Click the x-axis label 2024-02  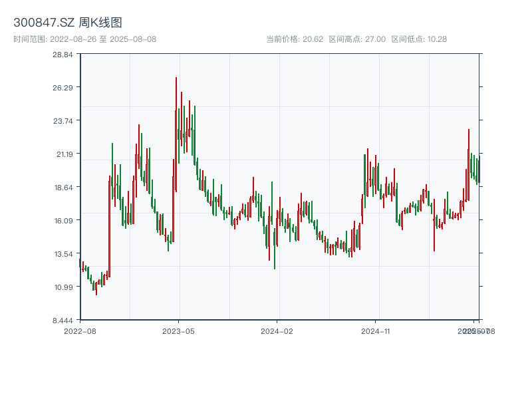[277, 331]
